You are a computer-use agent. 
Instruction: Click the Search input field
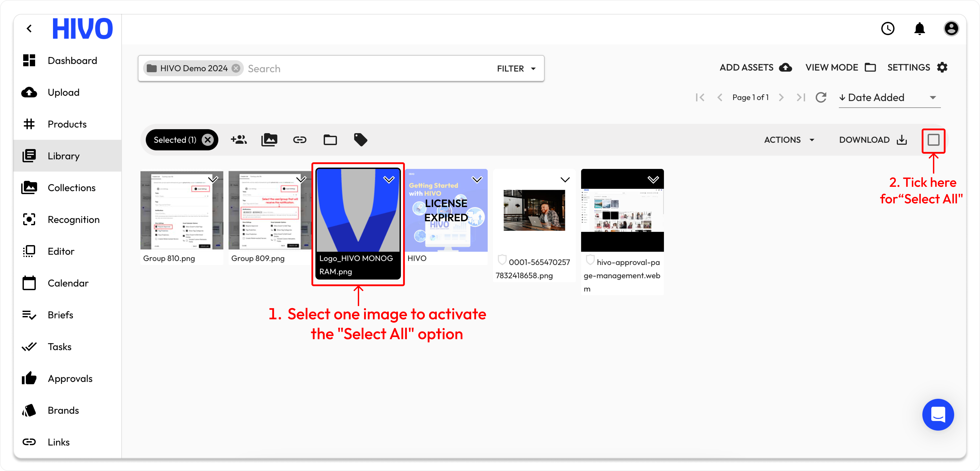365,69
